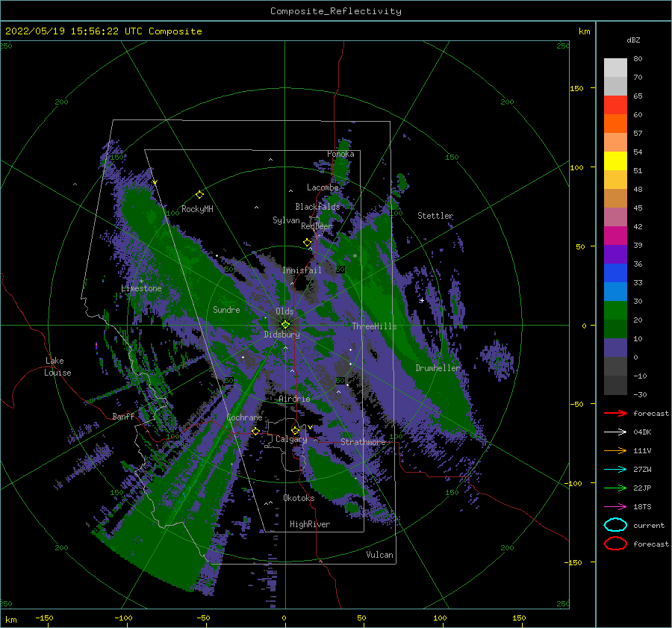
Task: Click the Strathmore city label
Action: tap(363, 442)
